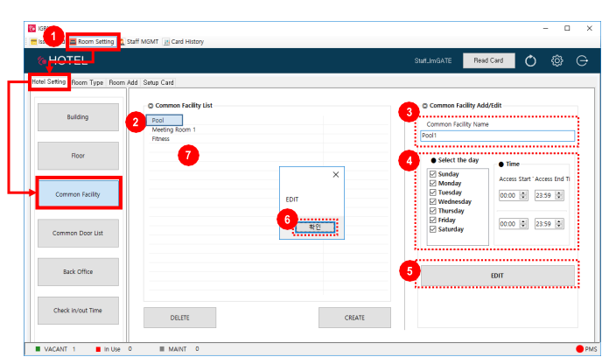616x364 pixels.
Task: Switch to the Hotel Setting tab
Action: [49, 81]
